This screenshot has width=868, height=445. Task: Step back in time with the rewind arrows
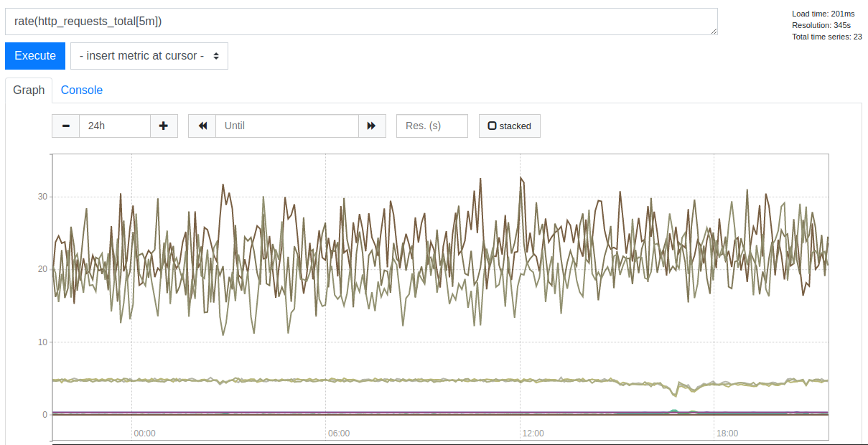click(202, 126)
